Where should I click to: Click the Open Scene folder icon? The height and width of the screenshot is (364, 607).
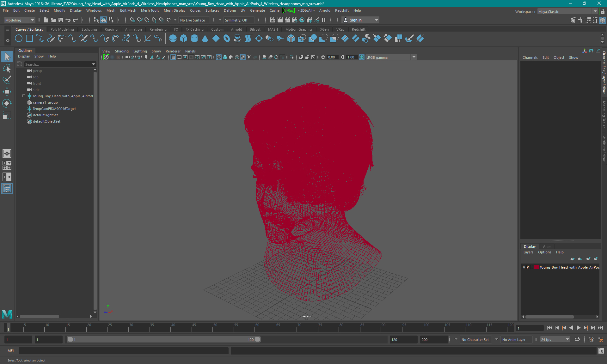tap(53, 20)
